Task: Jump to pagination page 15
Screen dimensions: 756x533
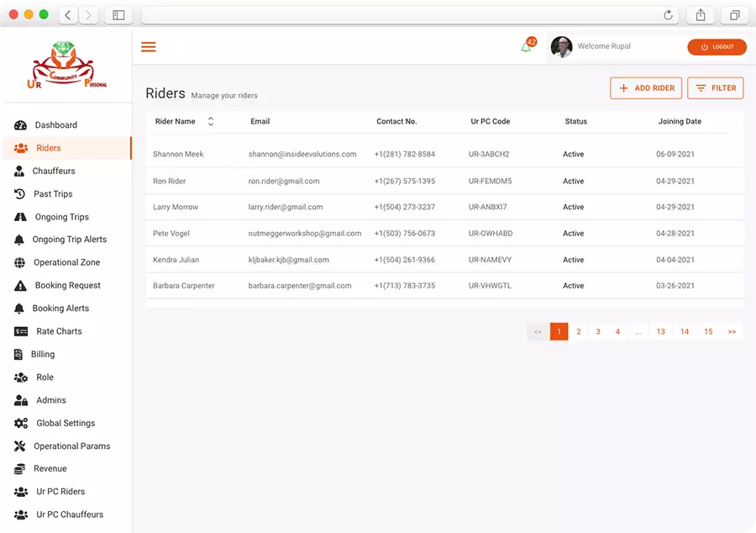Action: [x=708, y=332]
